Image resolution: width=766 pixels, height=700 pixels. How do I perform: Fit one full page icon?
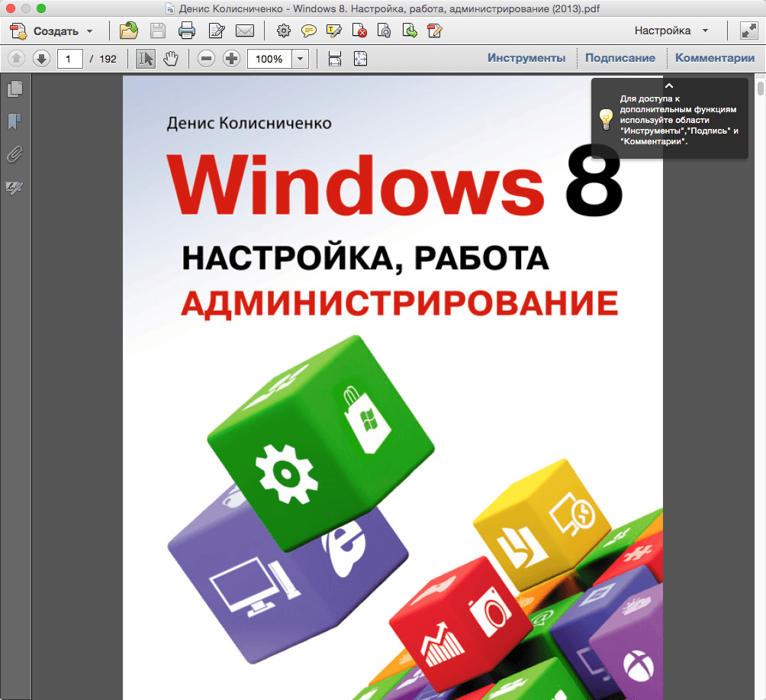coord(361,59)
